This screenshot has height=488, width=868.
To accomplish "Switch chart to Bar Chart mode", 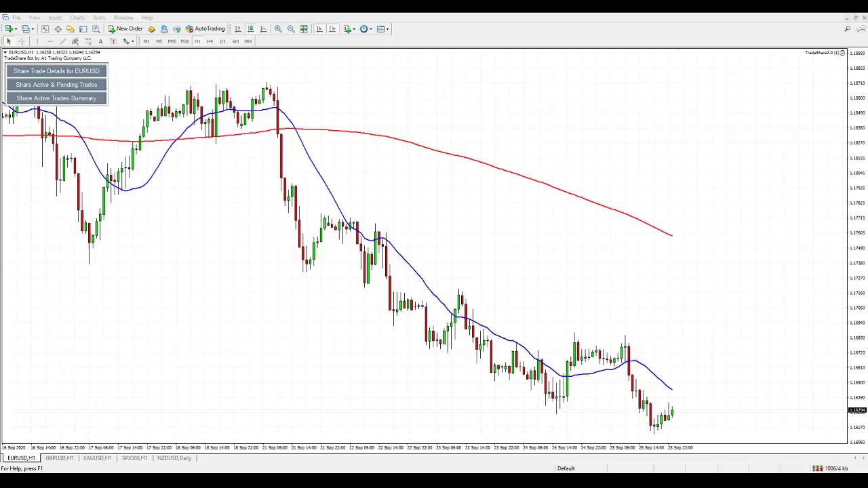I will [238, 28].
